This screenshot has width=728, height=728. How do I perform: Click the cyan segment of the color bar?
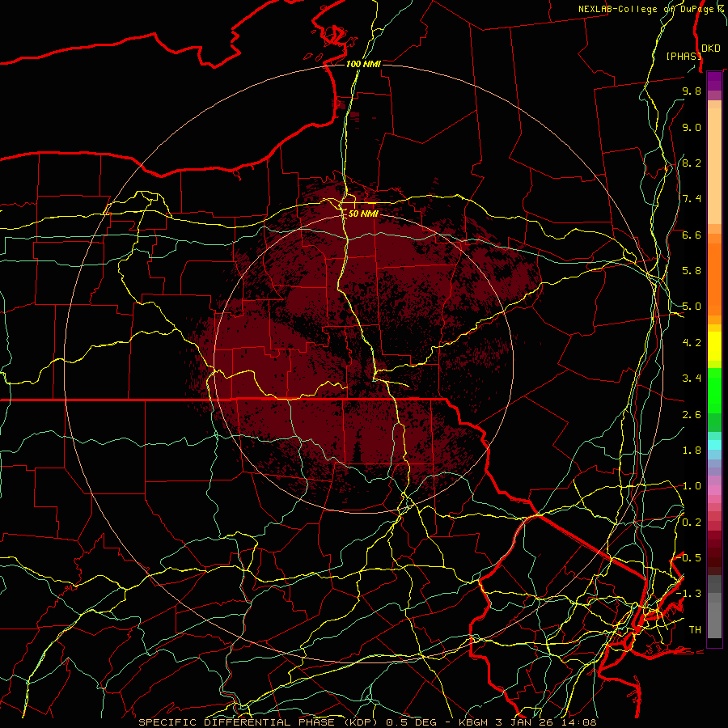point(714,444)
